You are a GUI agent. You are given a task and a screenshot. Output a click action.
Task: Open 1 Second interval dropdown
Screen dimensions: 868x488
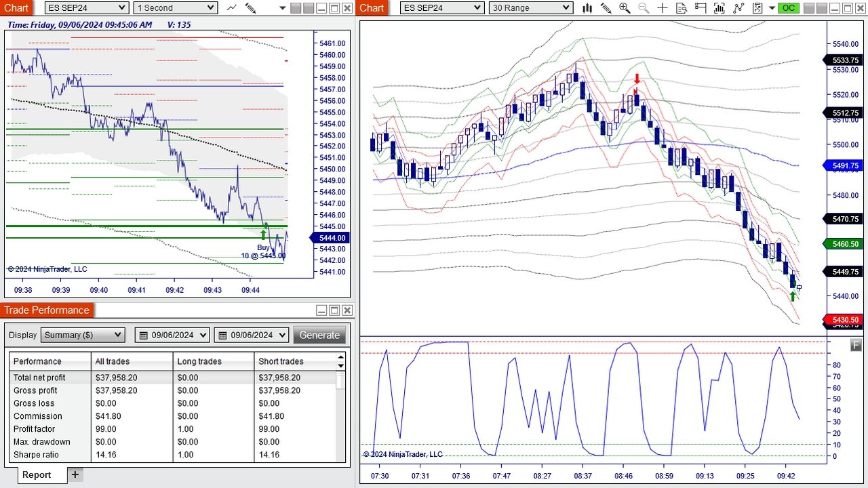pyautogui.click(x=175, y=8)
